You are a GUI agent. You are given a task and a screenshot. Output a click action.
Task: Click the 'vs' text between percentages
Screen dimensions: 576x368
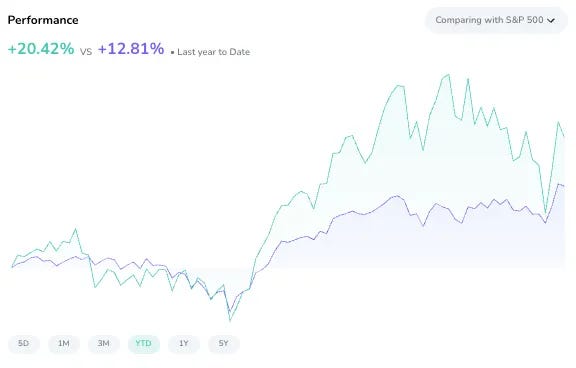[x=86, y=52]
